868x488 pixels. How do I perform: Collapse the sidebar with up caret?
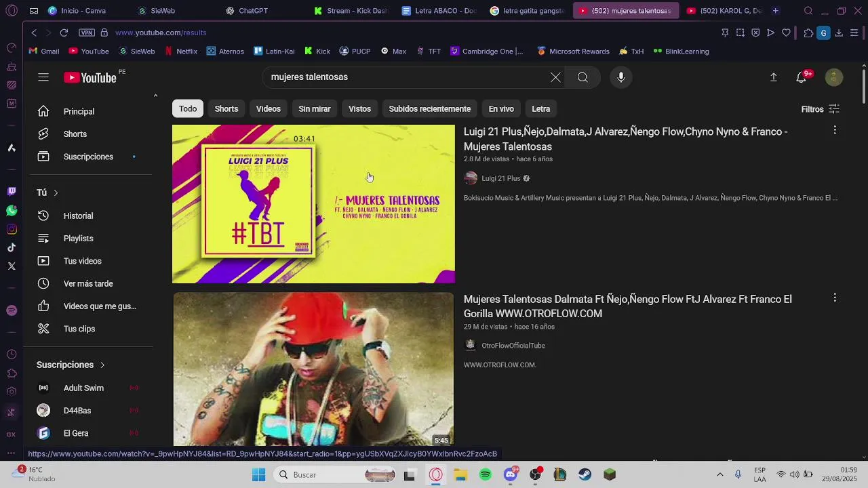(x=155, y=96)
